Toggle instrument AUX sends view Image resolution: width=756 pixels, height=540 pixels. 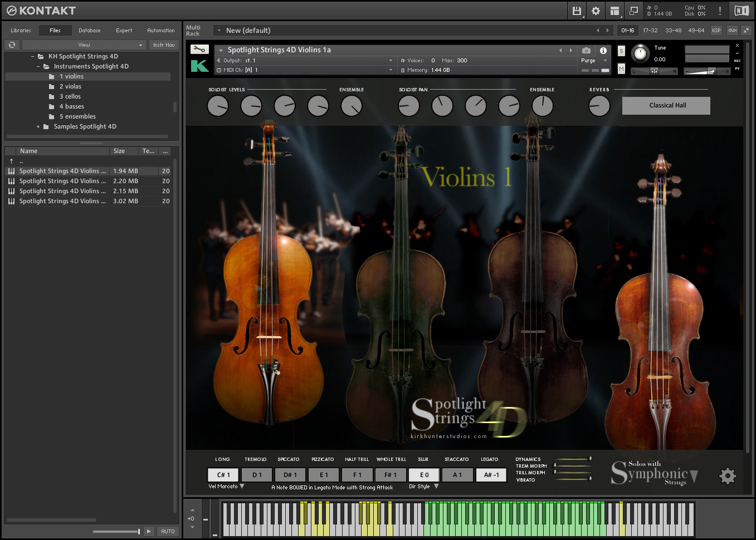737,61
